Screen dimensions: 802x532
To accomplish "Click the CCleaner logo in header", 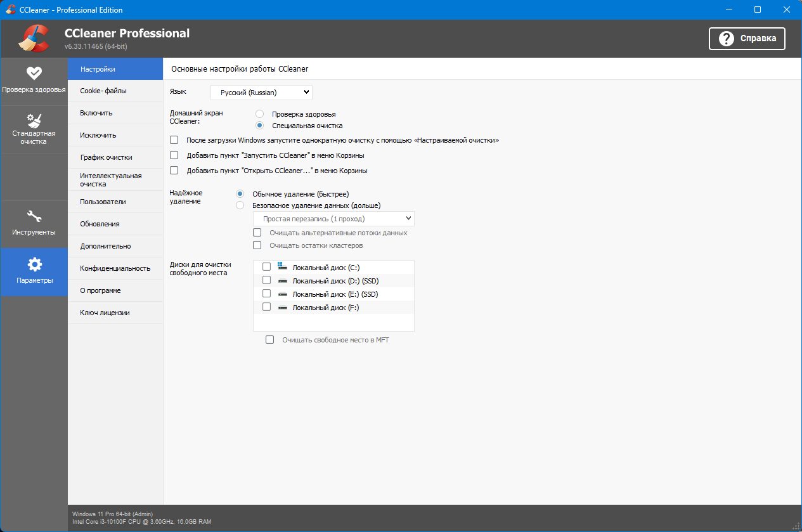I will pyautogui.click(x=34, y=38).
